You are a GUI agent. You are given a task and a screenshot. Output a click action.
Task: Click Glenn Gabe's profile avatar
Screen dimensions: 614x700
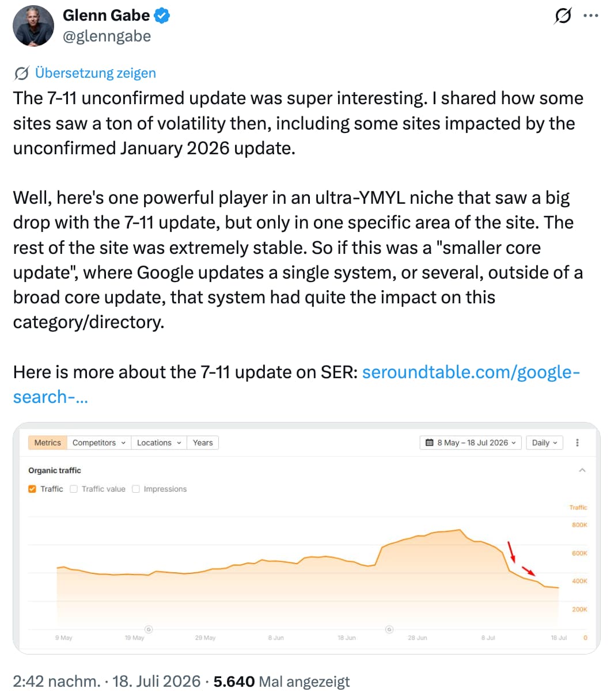click(x=33, y=26)
